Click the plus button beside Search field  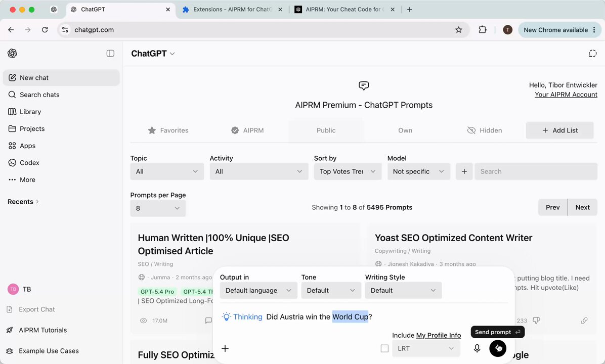click(464, 171)
